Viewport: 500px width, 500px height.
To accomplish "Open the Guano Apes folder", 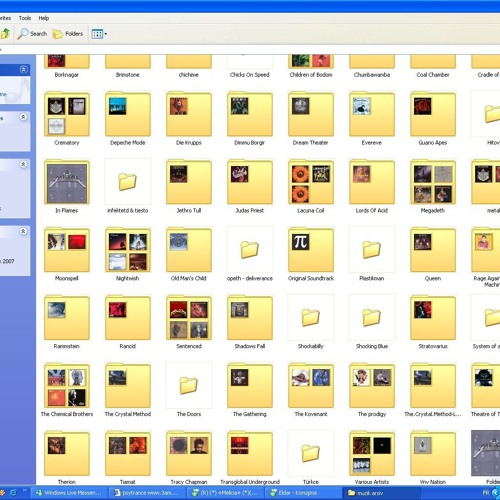I will point(433,114).
